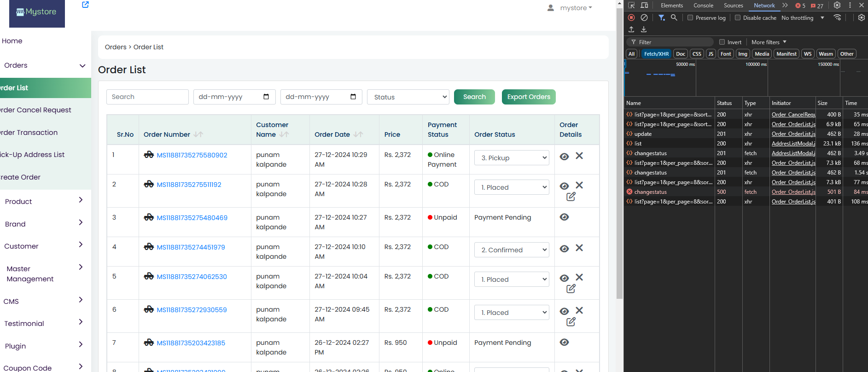Clear the network log in DevTools
Screen dimensions: 868x372
point(644,17)
